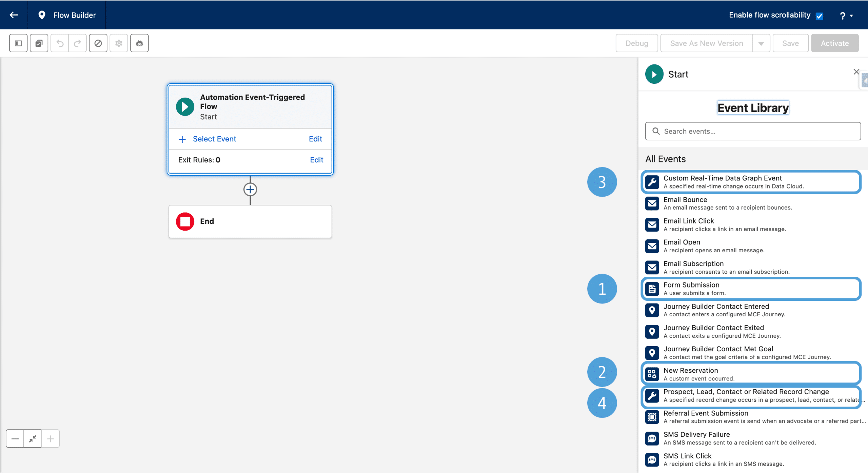This screenshot has width=868, height=473.
Task: Close the Start panel with X
Action: coord(856,72)
